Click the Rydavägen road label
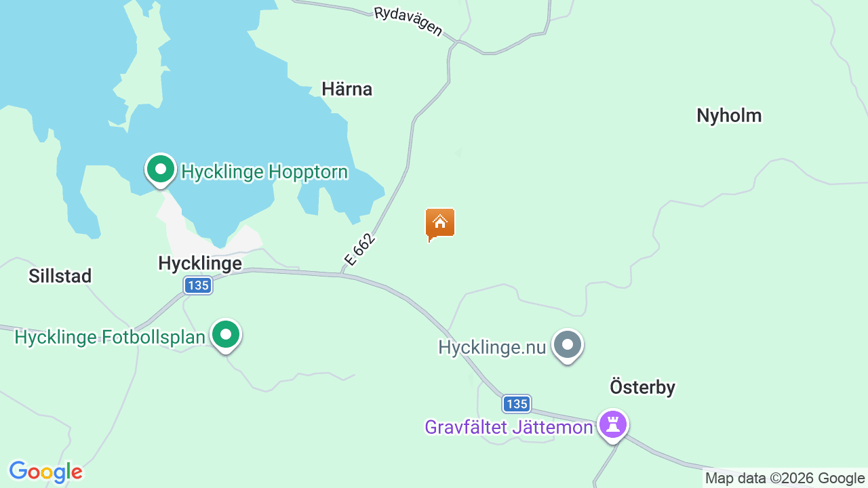This screenshot has height=488, width=868. pyautogui.click(x=408, y=22)
